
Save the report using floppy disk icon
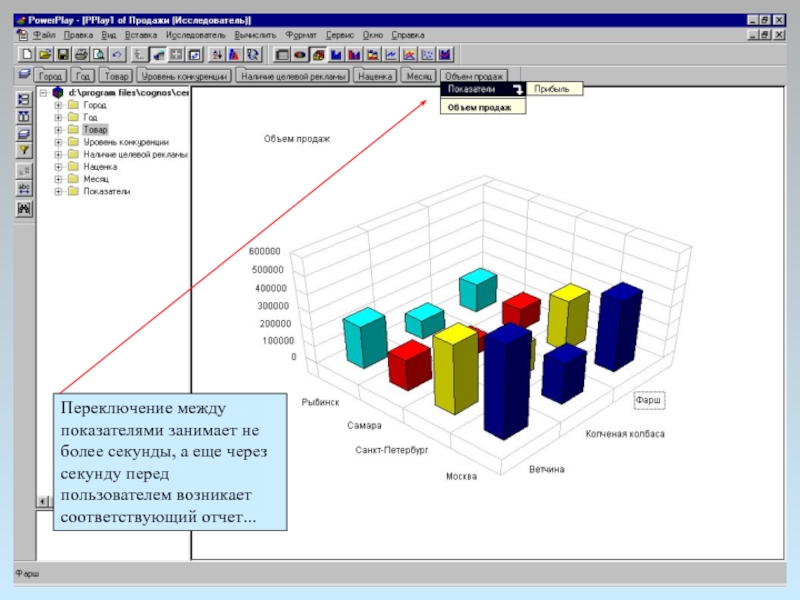point(63,55)
